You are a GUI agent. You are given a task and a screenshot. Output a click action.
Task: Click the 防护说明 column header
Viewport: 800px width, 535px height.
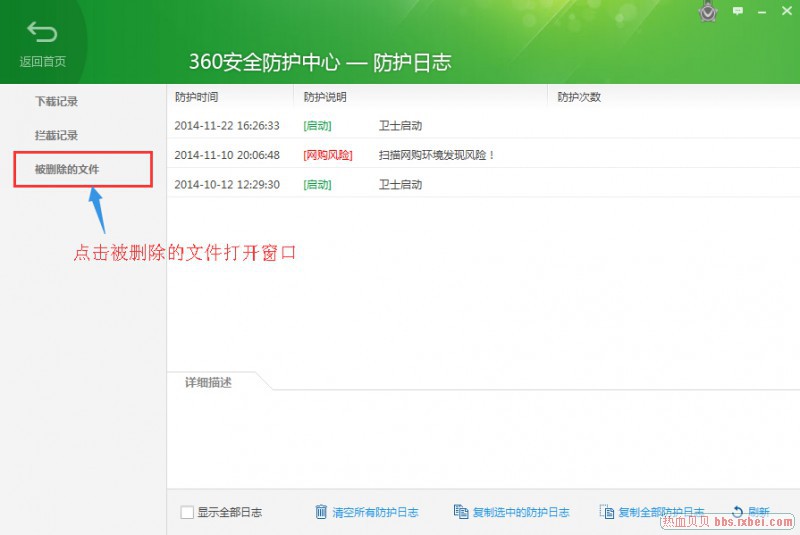pyautogui.click(x=326, y=97)
